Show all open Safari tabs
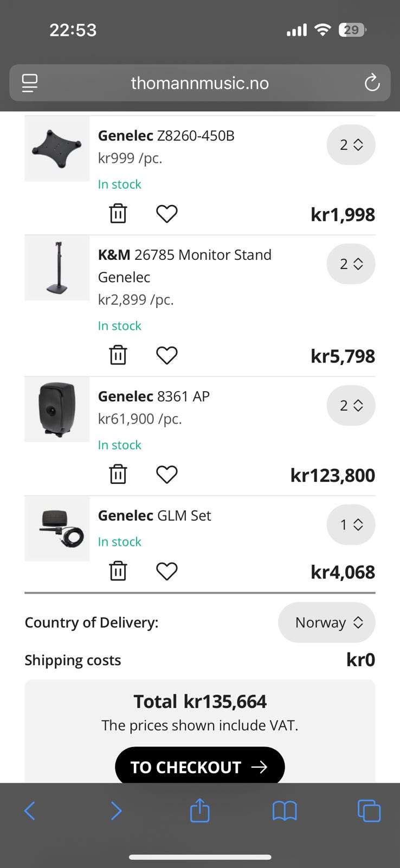 coord(369,811)
